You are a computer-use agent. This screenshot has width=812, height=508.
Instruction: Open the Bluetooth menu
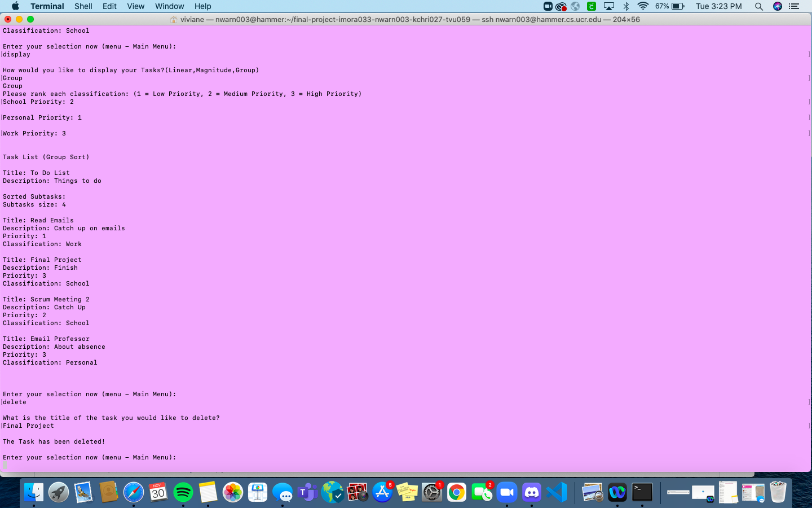click(x=626, y=6)
